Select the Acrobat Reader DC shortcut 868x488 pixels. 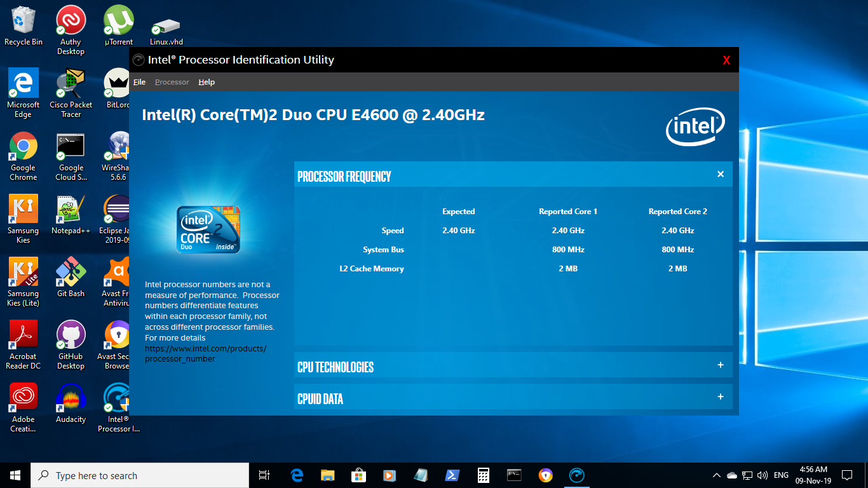point(24,345)
